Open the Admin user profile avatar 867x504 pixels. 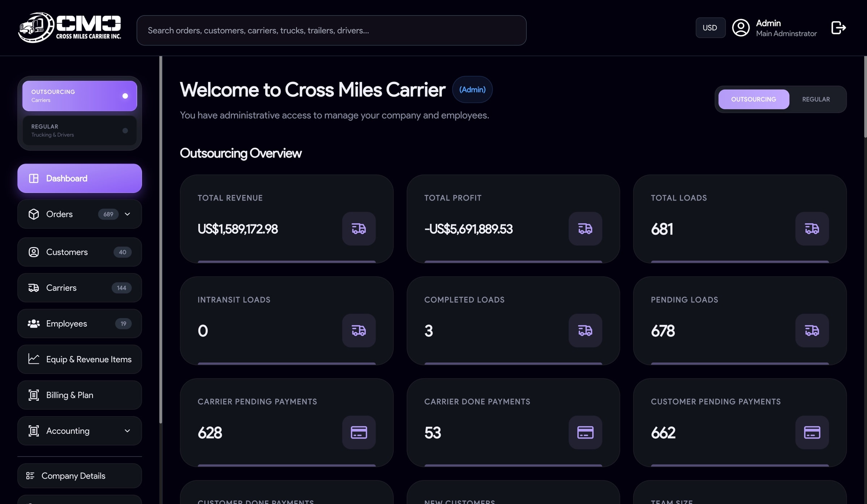coord(741,28)
